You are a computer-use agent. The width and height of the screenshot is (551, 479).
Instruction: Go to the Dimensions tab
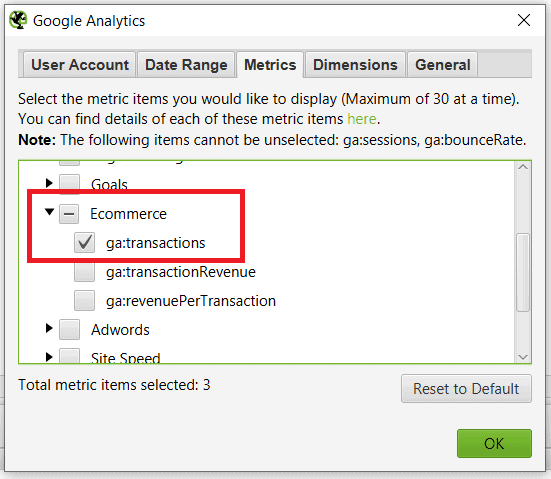(x=355, y=65)
